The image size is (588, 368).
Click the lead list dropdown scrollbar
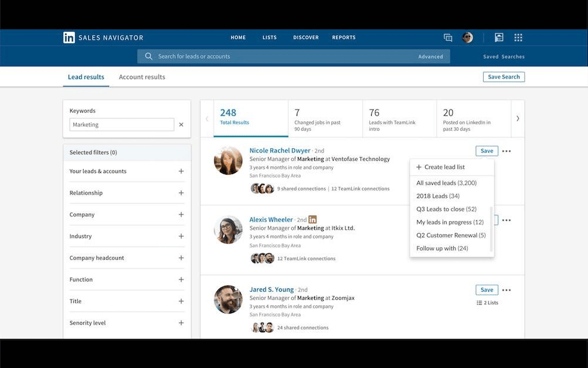491,229
